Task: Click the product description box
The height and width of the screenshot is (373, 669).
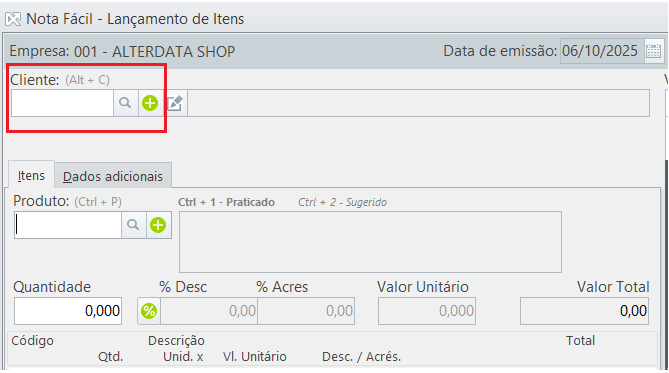Action: click(x=370, y=242)
